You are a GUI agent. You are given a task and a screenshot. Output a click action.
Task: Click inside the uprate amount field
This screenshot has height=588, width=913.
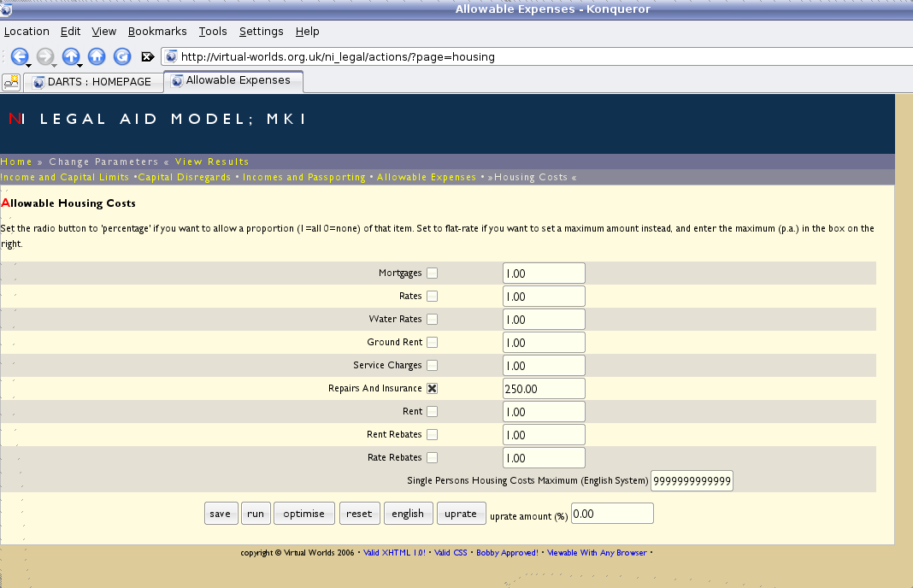[x=611, y=513]
